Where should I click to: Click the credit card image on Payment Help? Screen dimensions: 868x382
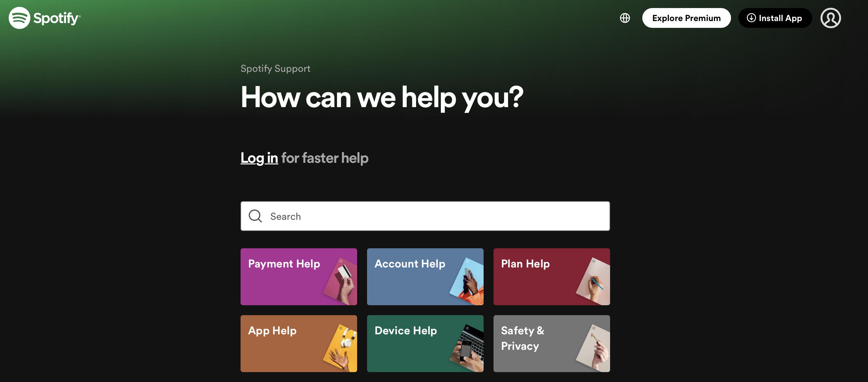point(340,281)
